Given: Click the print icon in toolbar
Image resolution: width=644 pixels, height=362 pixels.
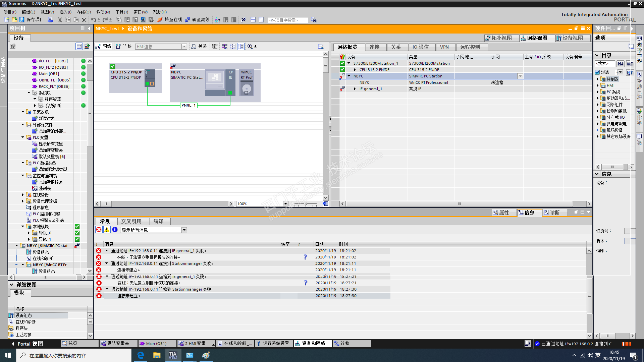Looking at the screenshot, I should pyautogui.click(x=50, y=20).
